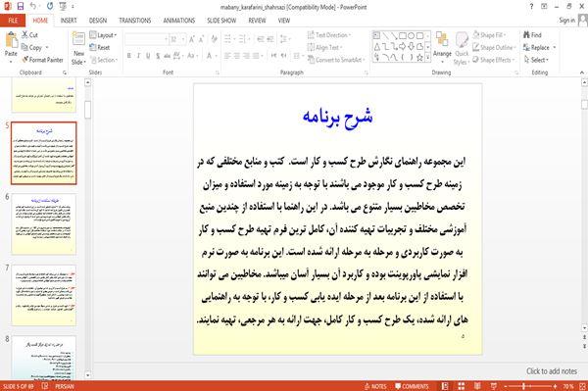Click Sign in link
588x391 pixels.
point(566,20)
